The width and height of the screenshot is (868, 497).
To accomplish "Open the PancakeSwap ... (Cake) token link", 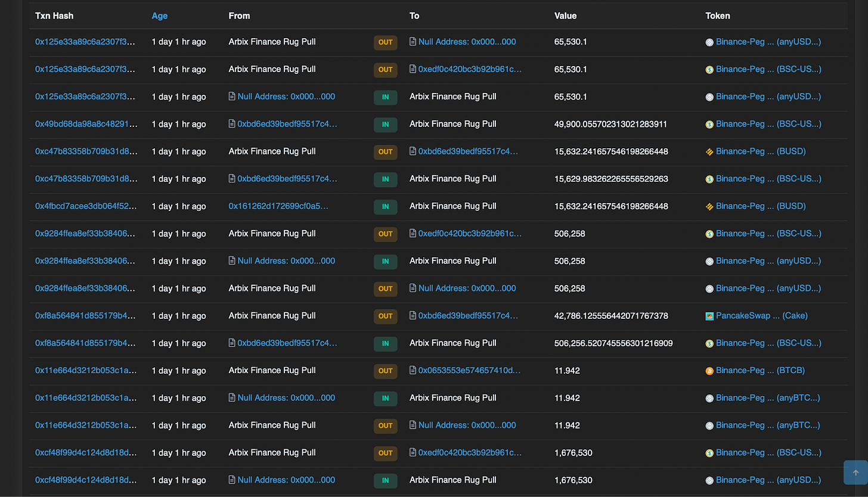I will [762, 316].
